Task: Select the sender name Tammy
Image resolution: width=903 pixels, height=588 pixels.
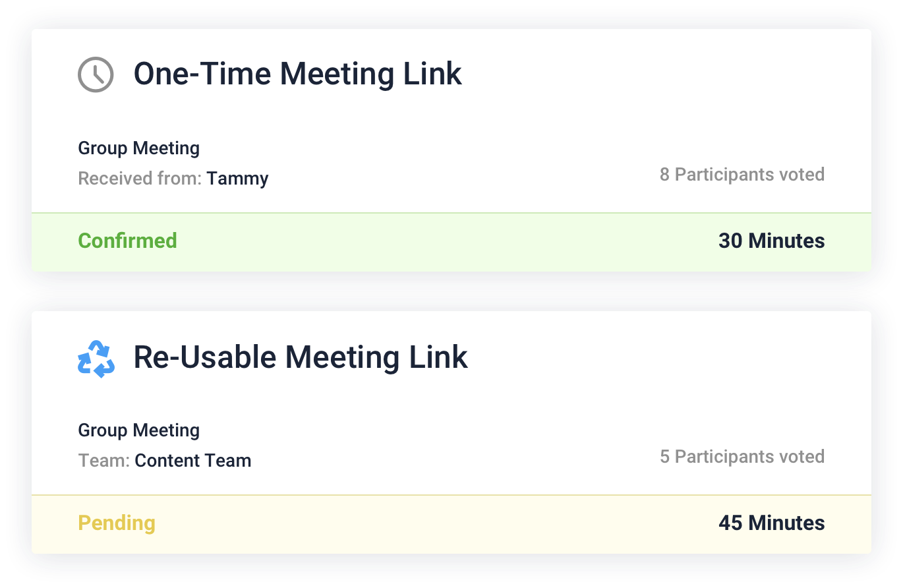Action: (237, 179)
